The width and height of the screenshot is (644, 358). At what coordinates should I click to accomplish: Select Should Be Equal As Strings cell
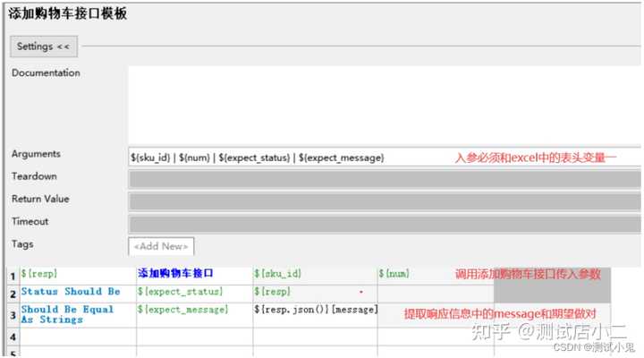[x=78, y=315]
